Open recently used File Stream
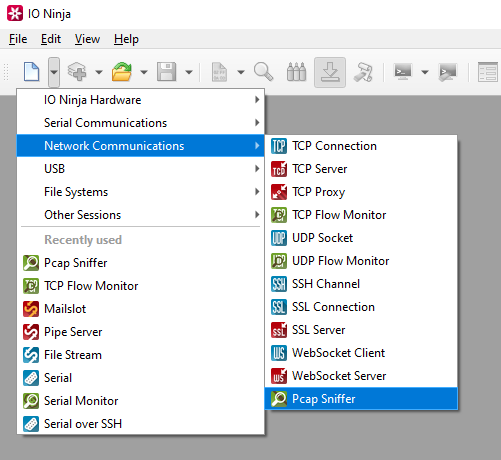This screenshot has width=501, height=460. coord(141,355)
